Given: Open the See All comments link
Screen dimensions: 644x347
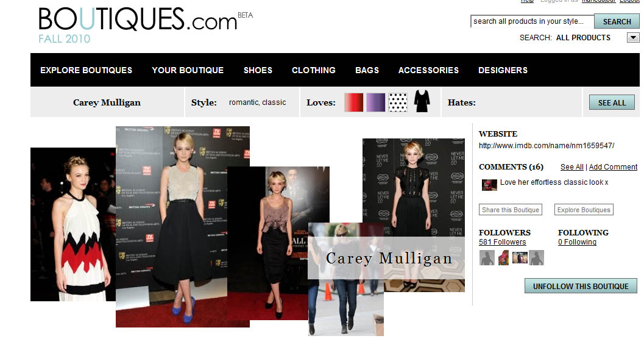Looking at the screenshot, I should tap(571, 167).
